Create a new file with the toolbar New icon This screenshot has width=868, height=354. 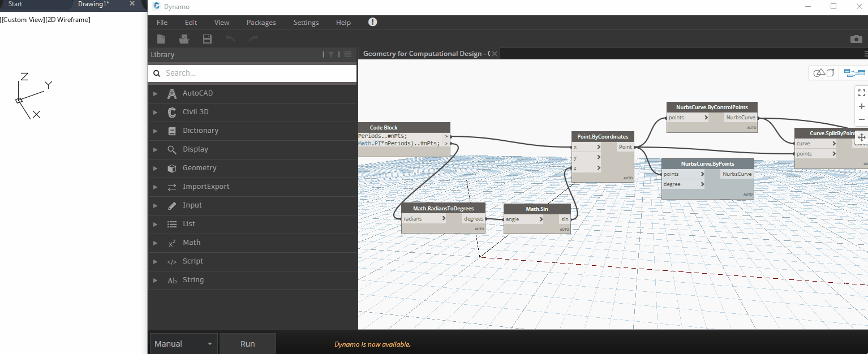pyautogui.click(x=161, y=39)
